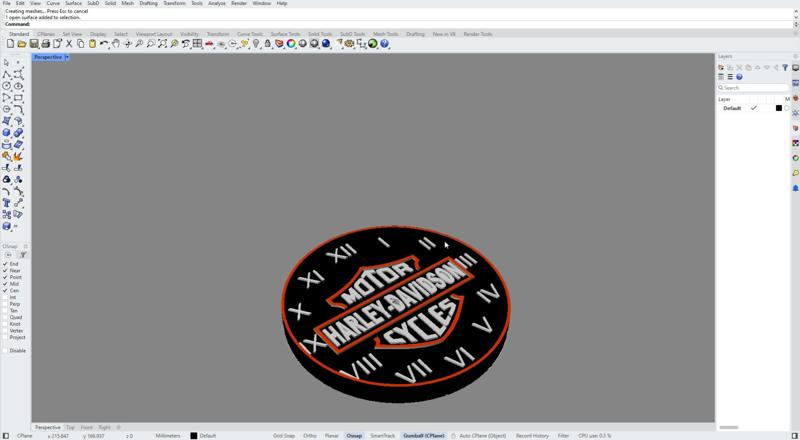The width and height of the screenshot is (800, 440).
Task: Click the padlock Lock objects icon
Action: tap(267, 44)
